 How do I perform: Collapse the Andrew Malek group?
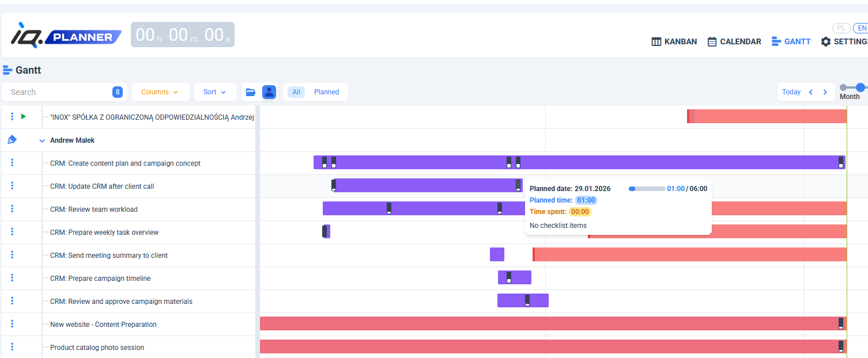click(x=42, y=140)
